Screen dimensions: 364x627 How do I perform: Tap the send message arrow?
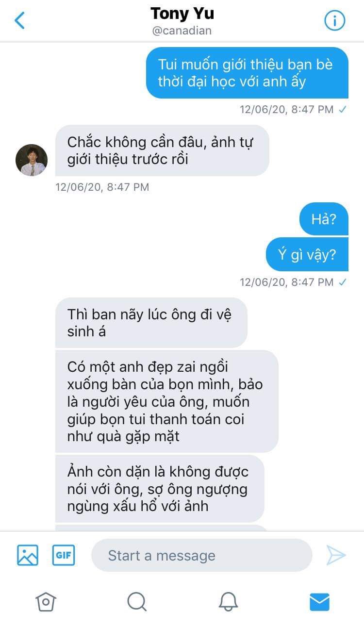point(336,555)
